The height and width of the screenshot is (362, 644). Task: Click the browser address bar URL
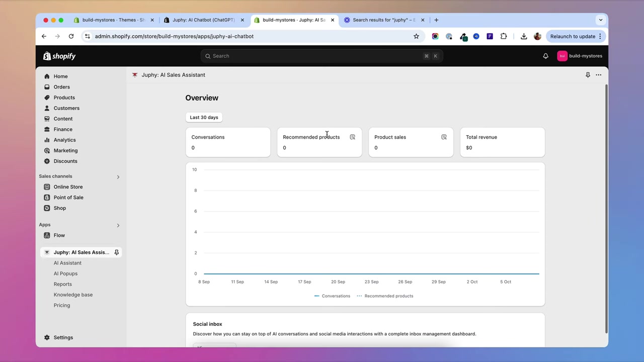pyautogui.click(x=174, y=36)
